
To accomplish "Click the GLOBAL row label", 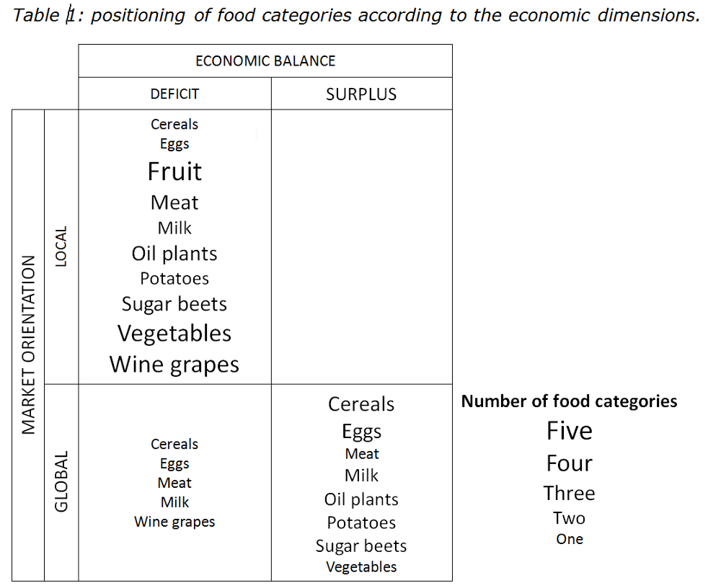I will coord(61,481).
